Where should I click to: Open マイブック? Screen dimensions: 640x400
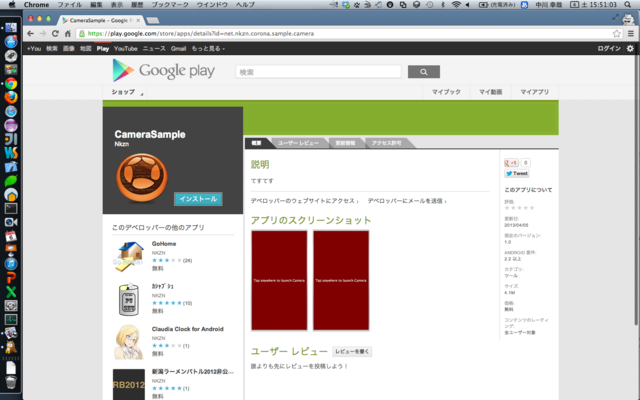pyautogui.click(x=446, y=92)
